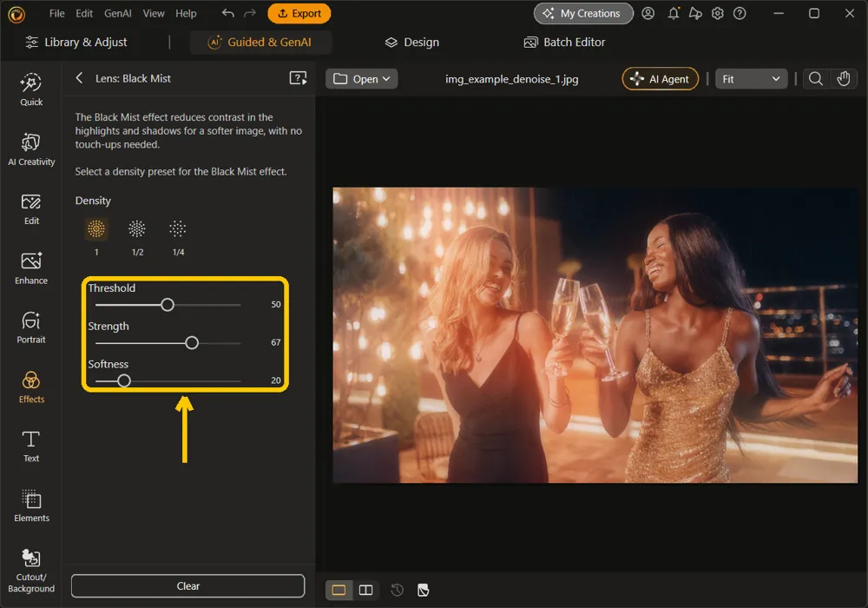Viewport: 868px width, 608px height.
Task: Open the Elements sidebar panel
Action: 31,506
